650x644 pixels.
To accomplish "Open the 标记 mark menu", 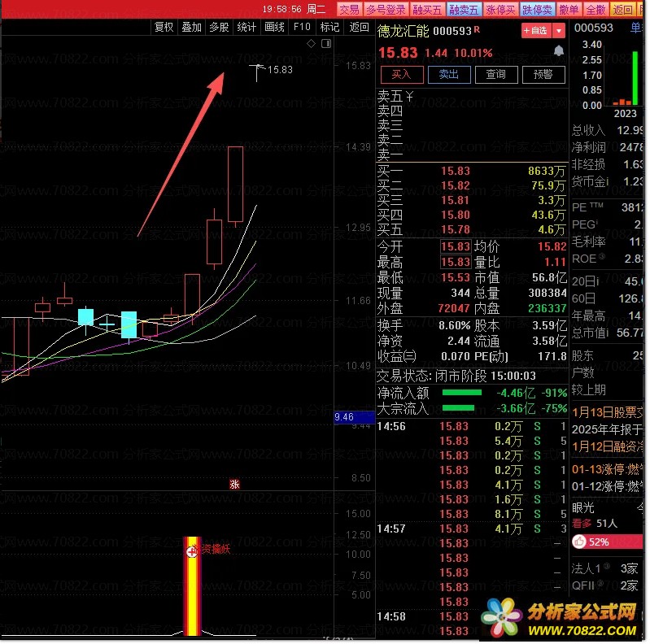I will point(329,28).
